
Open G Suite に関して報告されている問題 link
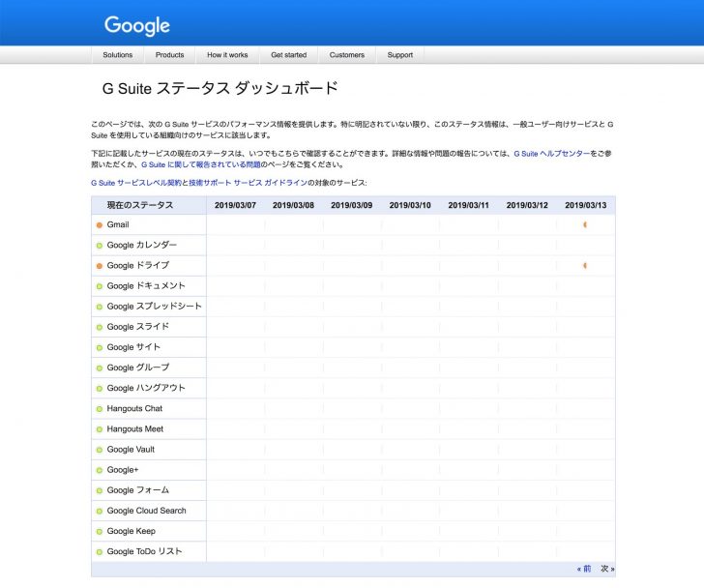click(x=201, y=164)
